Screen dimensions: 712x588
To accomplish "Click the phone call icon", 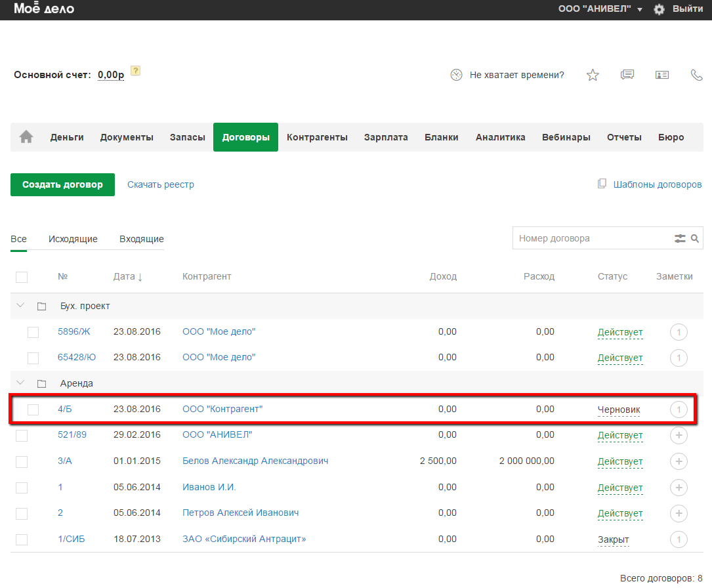I will [697, 75].
